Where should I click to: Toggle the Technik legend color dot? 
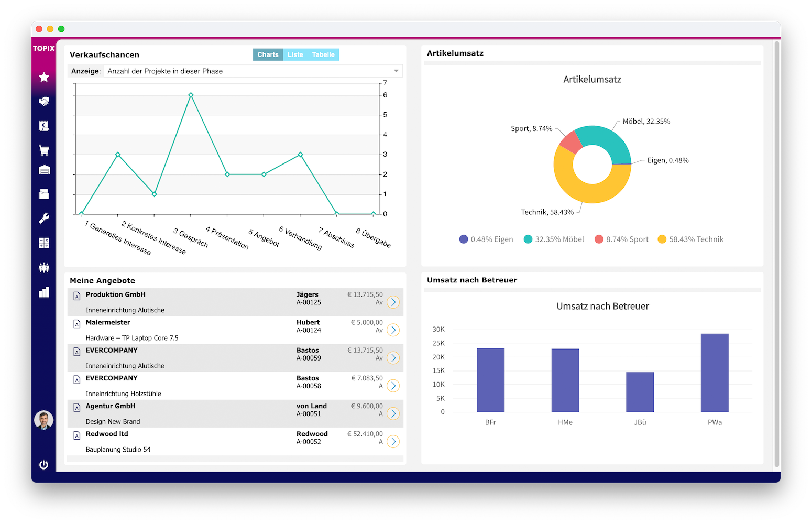pos(662,239)
